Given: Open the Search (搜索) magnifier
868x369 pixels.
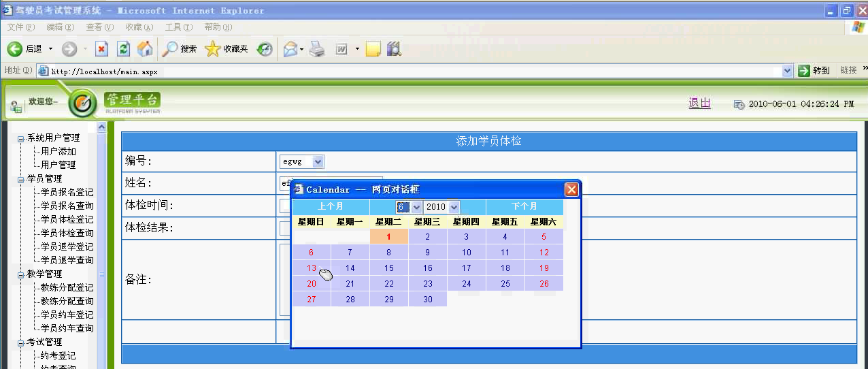Looking at the screenshot, I should pos(180,49).
